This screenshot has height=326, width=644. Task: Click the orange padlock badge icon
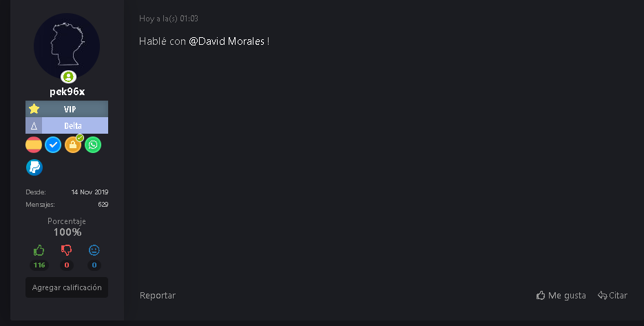click(x=73, y=145)
